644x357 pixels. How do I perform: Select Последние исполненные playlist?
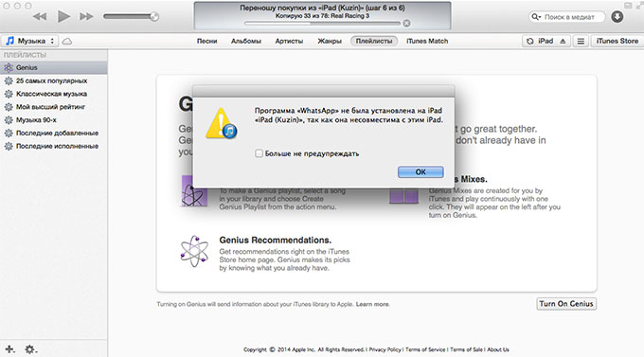click(x=54, y=146)
